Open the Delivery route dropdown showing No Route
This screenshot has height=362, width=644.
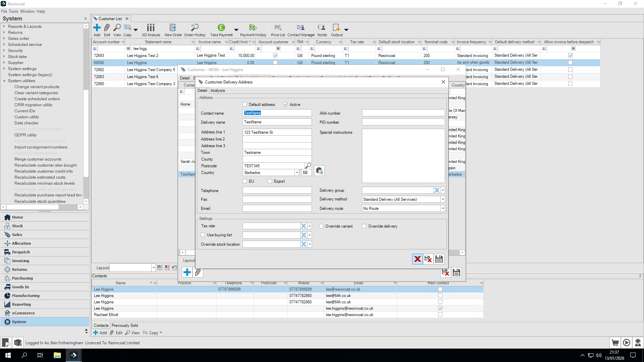(x=442, y=208)
